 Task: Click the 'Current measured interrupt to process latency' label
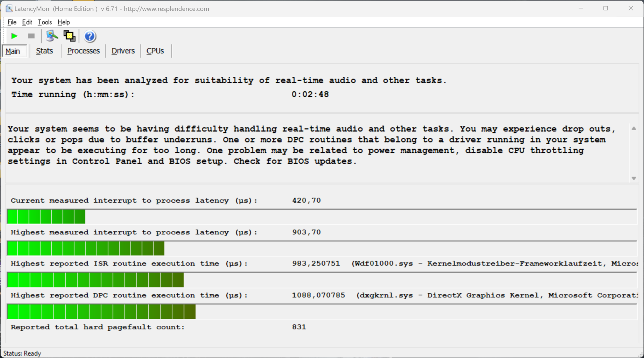(x=134, y=201)
